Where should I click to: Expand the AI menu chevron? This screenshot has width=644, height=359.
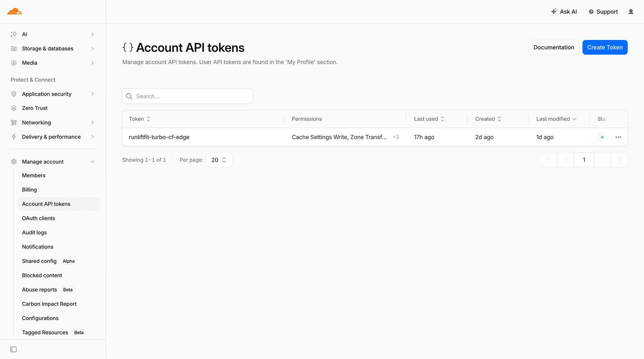coord(92,34)
